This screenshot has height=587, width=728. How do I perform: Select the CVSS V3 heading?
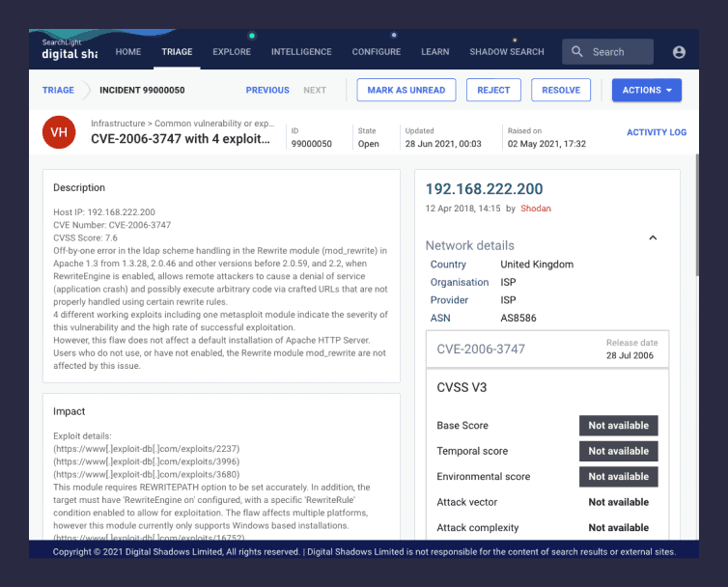[462, 387]
